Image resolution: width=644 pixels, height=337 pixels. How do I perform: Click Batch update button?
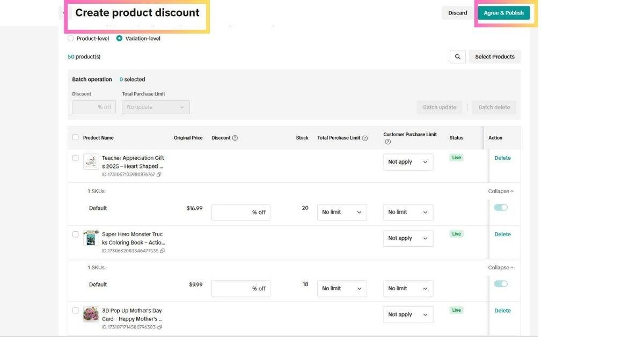(x=440, y=107)
